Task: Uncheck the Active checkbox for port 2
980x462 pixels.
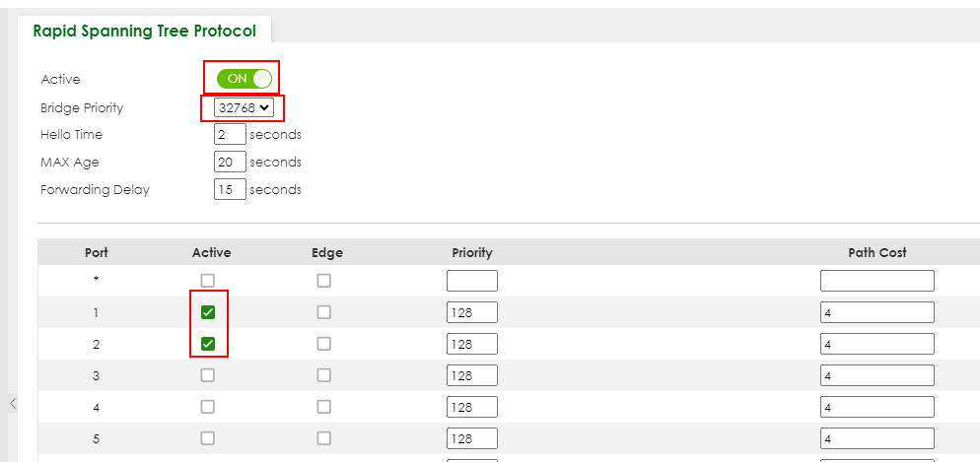Action: 208,345
